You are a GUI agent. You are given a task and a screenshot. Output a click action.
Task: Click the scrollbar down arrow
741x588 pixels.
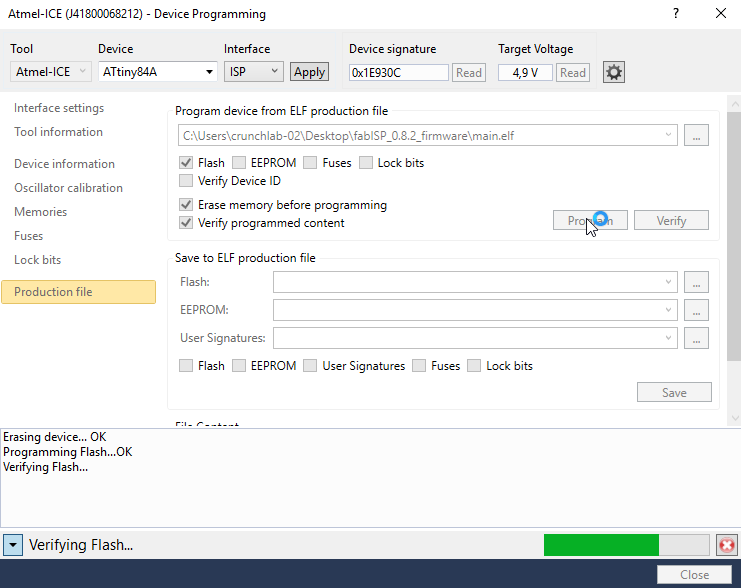734,418
